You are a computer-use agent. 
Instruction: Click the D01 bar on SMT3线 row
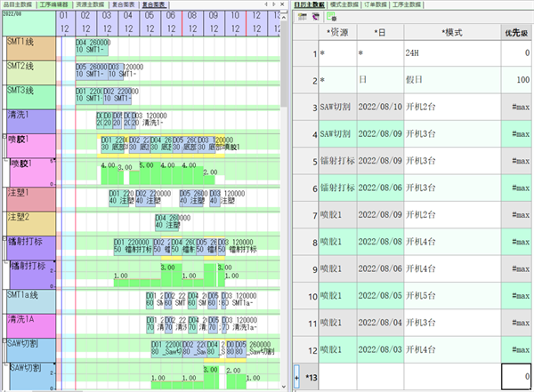[89, 95]
